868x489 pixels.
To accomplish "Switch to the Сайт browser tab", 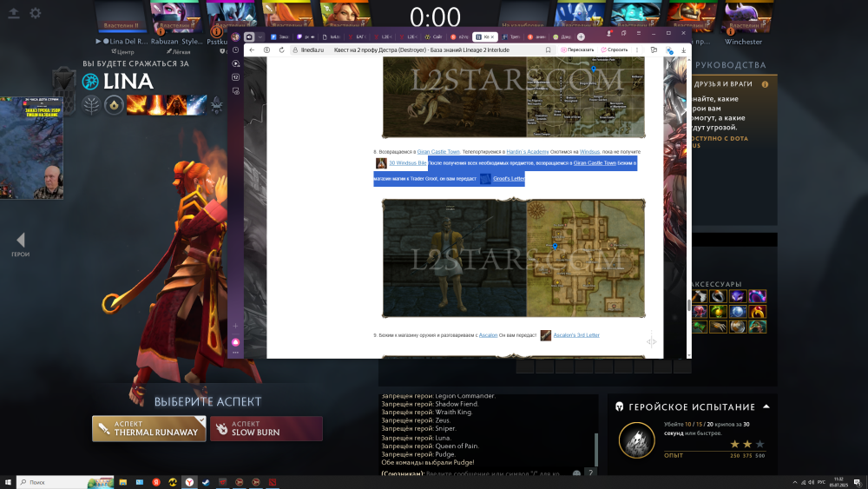I will 436,37.
